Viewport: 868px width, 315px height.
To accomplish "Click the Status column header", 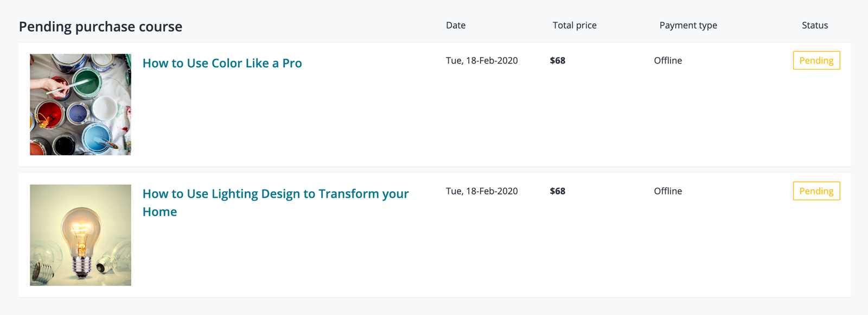I will click(815, 26).
